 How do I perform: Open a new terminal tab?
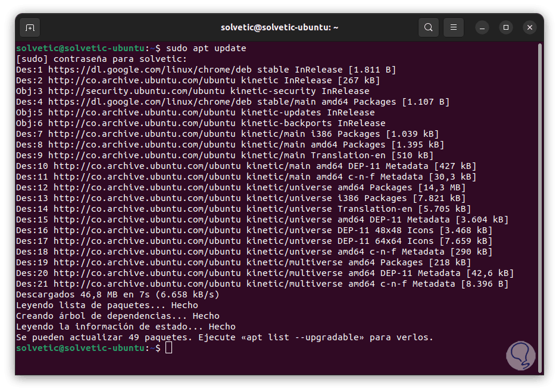[30, 27]
